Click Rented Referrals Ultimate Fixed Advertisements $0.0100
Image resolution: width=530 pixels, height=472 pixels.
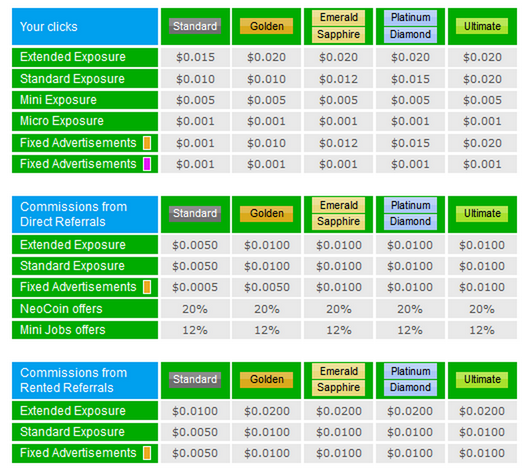click(482, 453)
